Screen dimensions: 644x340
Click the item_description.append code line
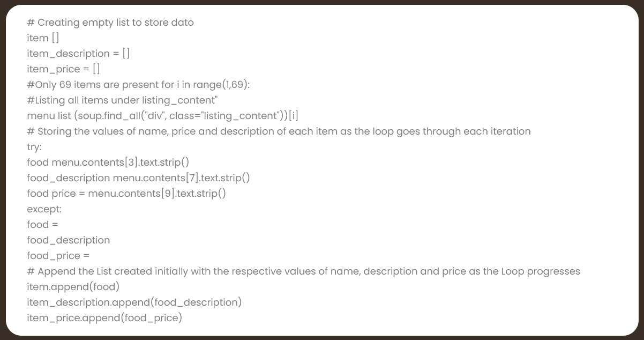click(134, 302)
